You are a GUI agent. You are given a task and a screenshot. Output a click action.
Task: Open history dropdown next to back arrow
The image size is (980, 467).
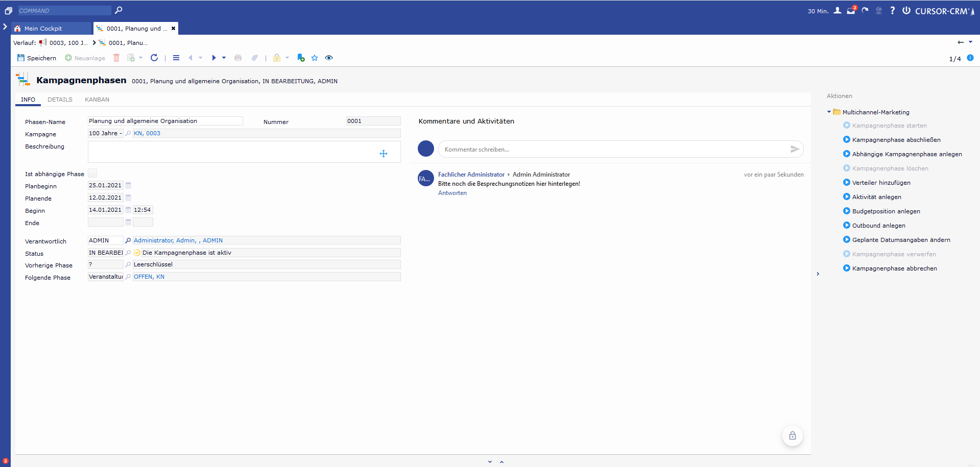[971, 42]
